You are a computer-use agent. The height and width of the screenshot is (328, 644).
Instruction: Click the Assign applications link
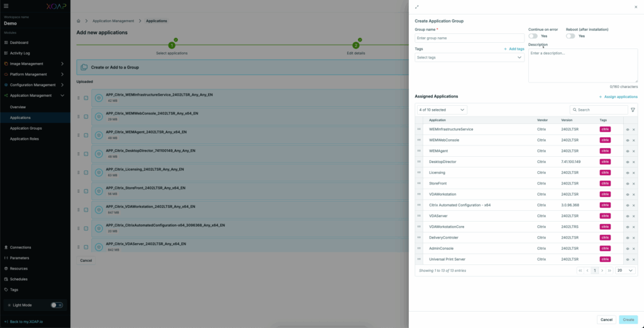(x=618, y=97)
